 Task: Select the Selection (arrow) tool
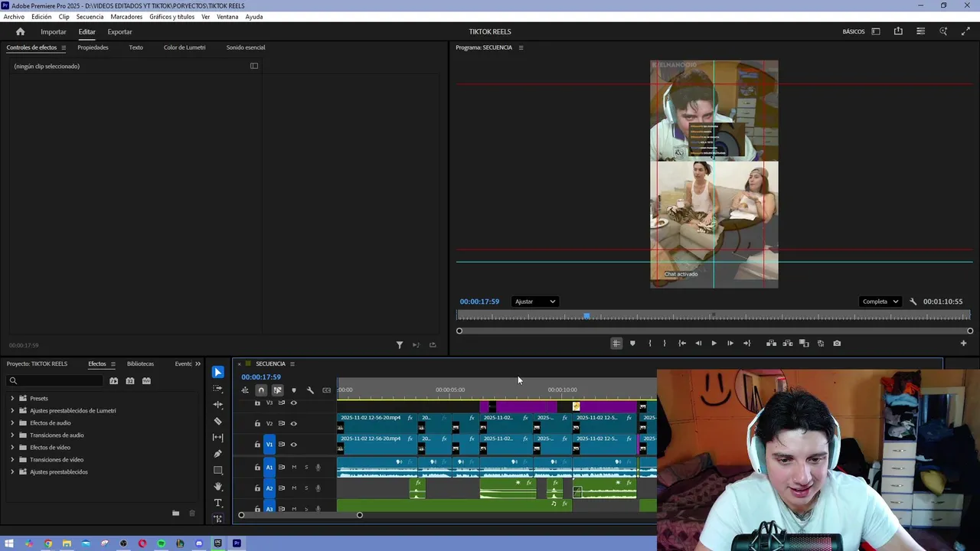pos(218,373)
